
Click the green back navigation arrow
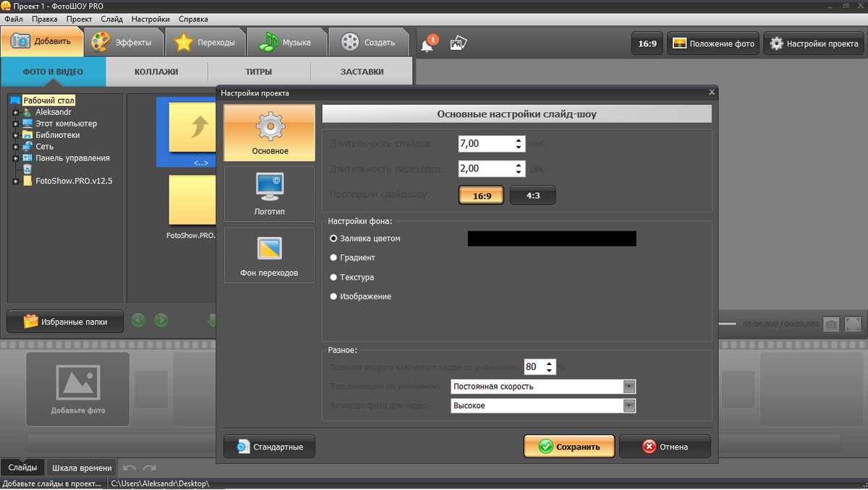pos(138,319)
